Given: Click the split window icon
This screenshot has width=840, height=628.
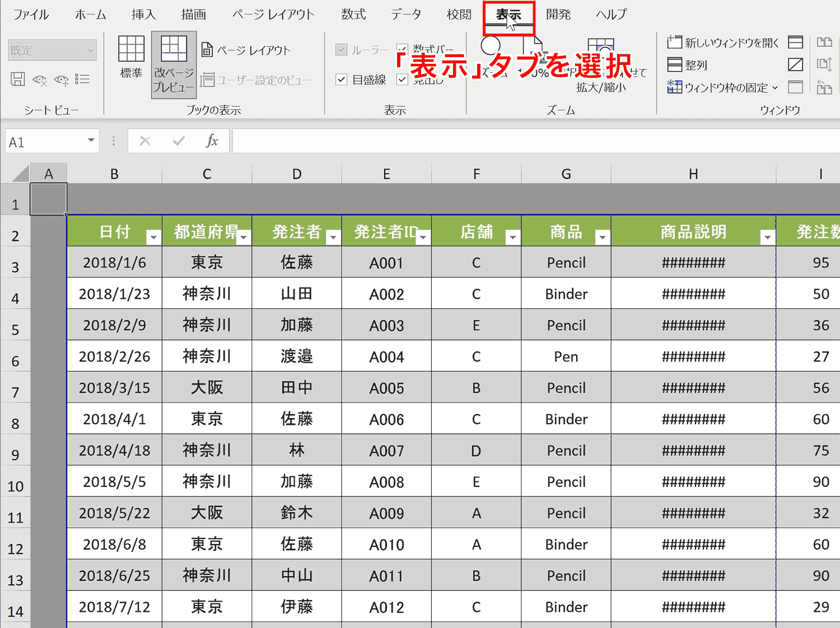Looking at the screenshot, I should pos(795,43).
